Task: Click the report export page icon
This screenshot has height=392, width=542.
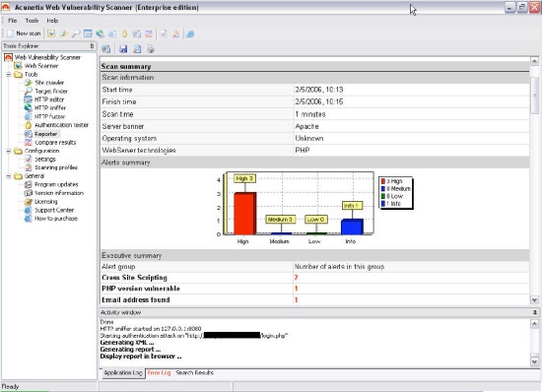Action: 137,49
